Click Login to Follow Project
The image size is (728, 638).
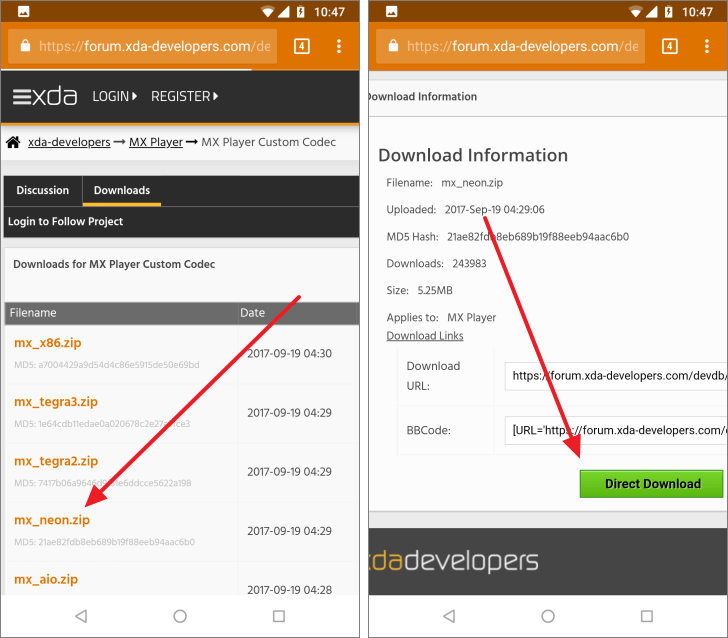point(65,221)
